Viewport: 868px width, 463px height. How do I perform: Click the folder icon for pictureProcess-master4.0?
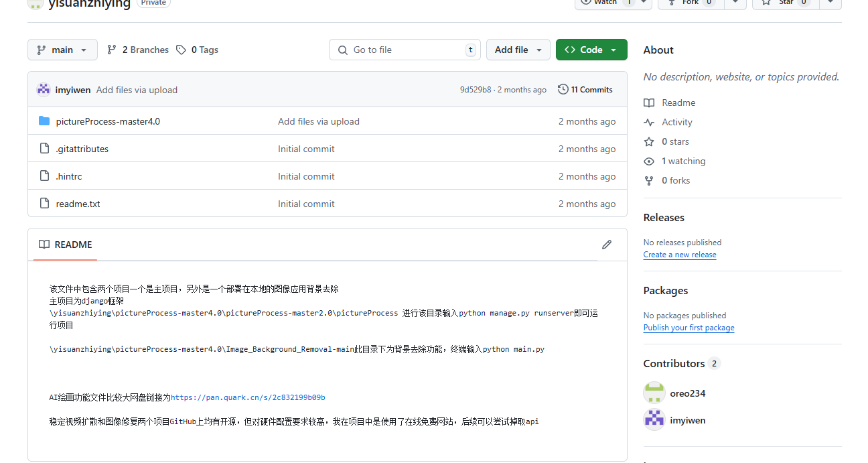[44, 121]
